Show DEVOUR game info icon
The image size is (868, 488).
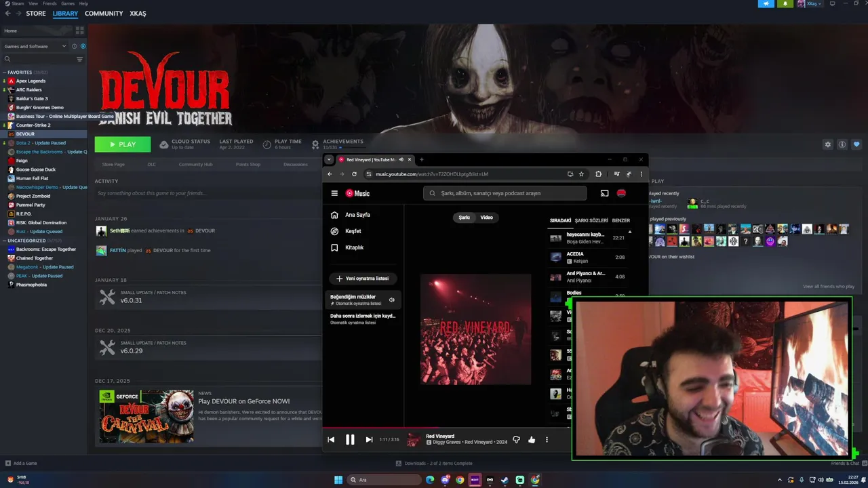842,144
